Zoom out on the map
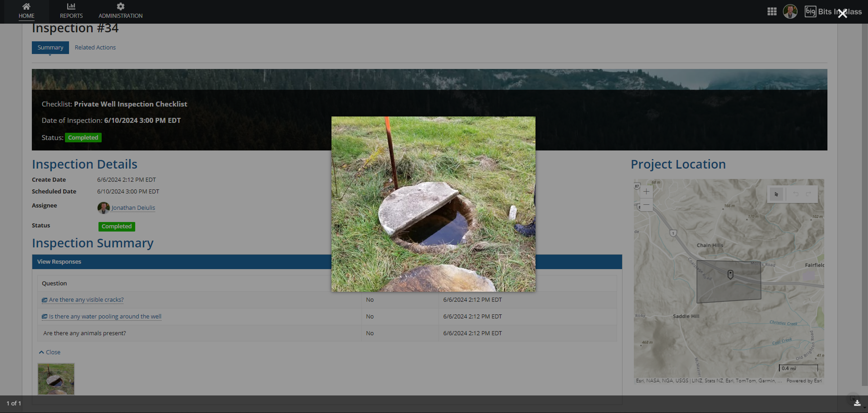868x413 pixels. pyautogui.click(x=646, y=205)
